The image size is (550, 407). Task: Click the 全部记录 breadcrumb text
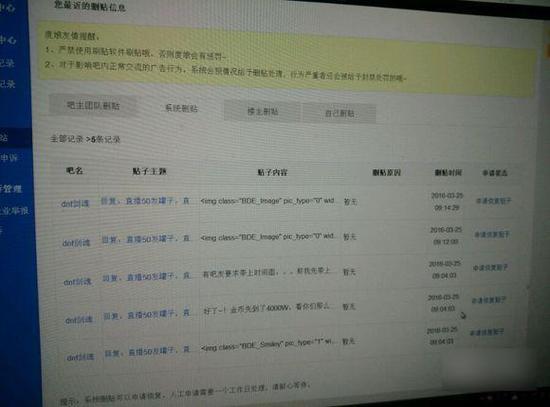[x=67, y=139]
